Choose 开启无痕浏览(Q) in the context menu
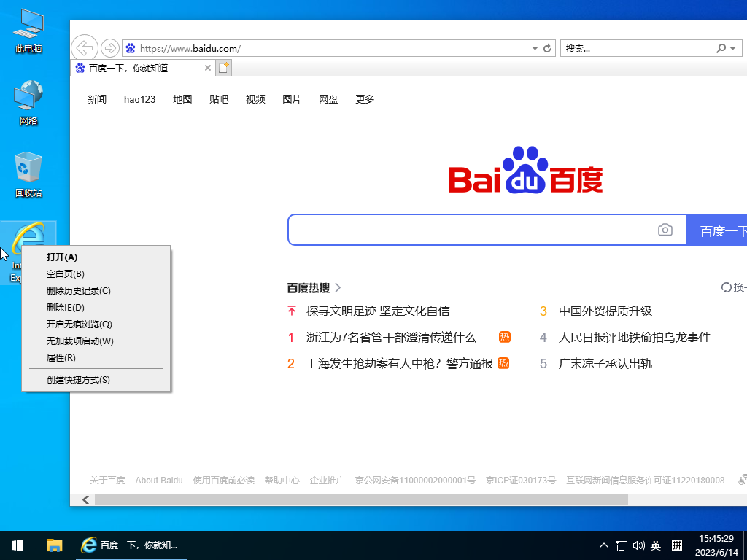 point(96,324)
